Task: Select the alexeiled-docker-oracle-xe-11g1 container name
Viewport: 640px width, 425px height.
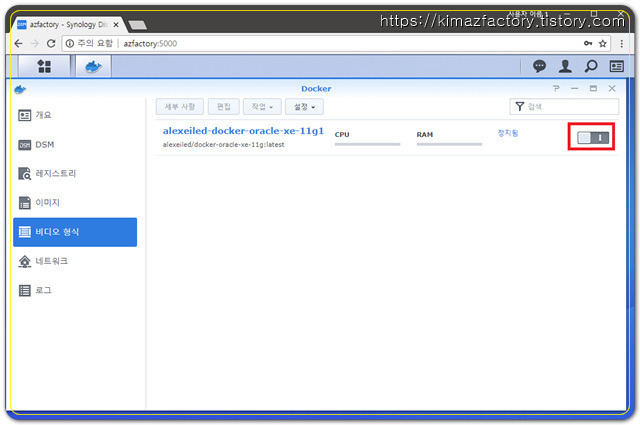Action: [243, 131]
